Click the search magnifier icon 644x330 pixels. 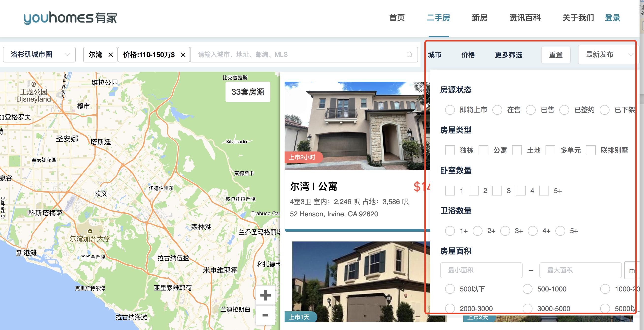(x=409, y=54)
